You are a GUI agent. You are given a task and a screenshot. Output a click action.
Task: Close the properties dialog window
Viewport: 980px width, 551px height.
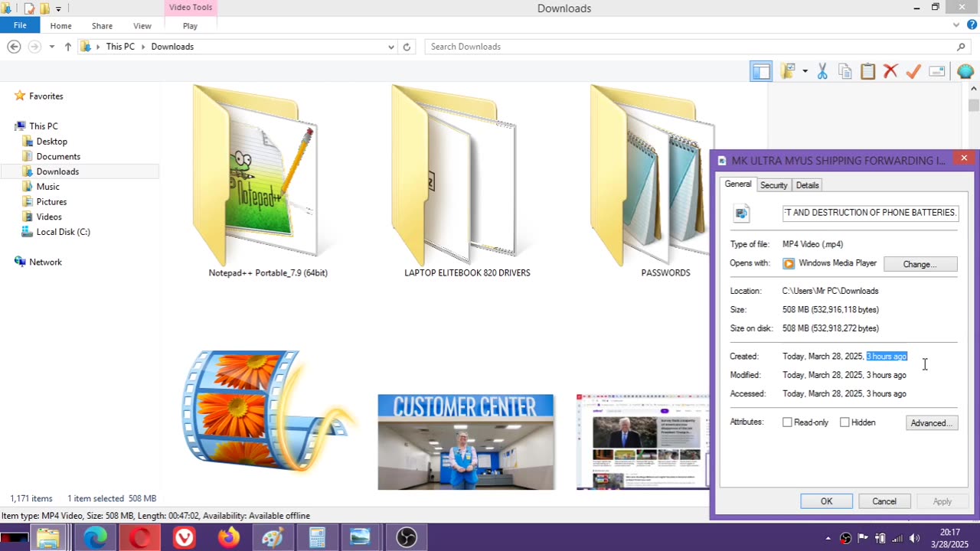(964, 158)
